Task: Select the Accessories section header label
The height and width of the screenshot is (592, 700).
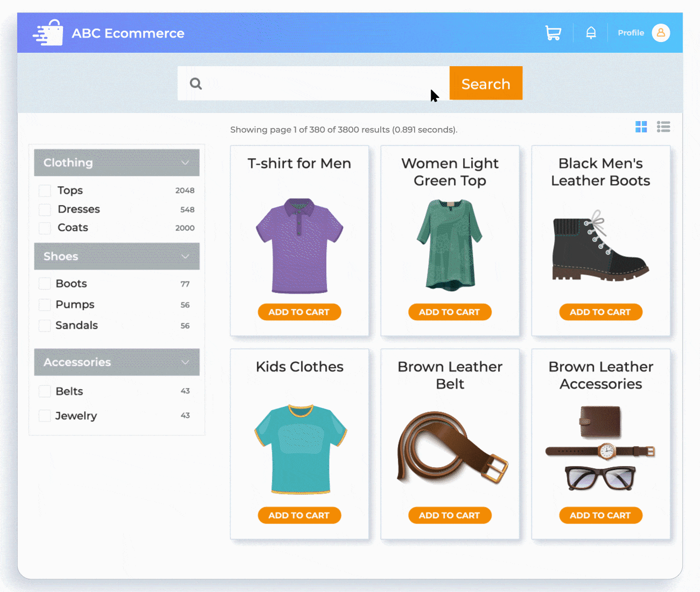Action: 77,362
